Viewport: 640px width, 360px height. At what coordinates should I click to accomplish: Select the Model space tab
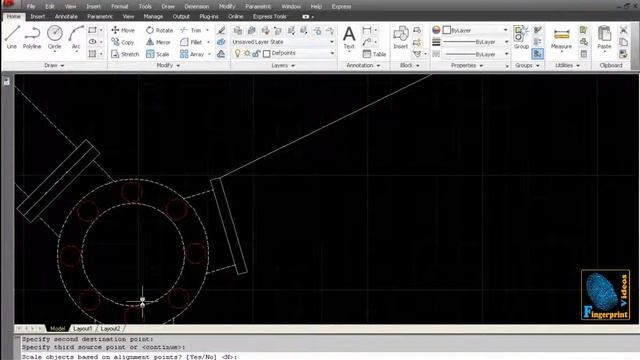pos(58,329)
